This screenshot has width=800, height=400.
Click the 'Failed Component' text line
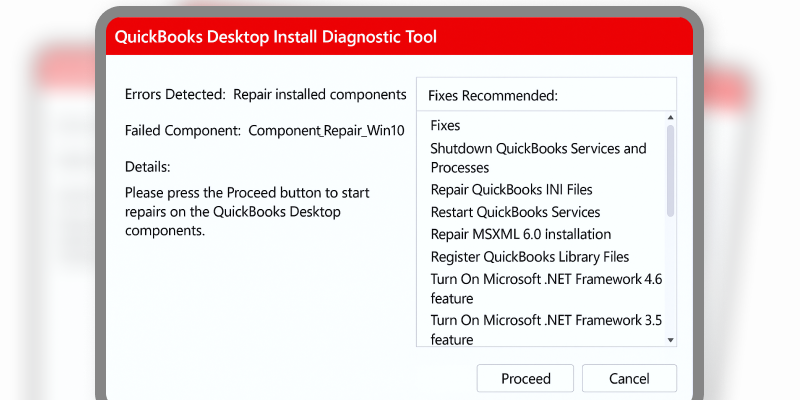click(x=264, y=131)
